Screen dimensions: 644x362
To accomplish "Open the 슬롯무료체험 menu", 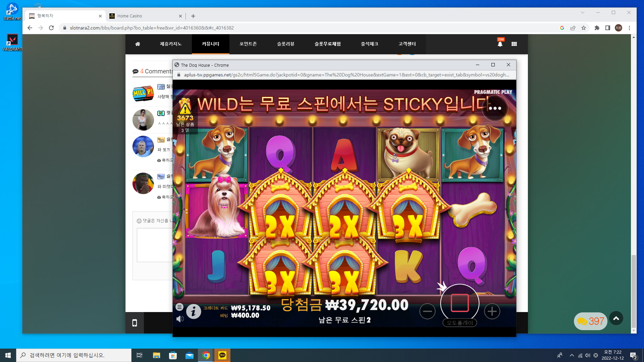I will pos(328,44).
